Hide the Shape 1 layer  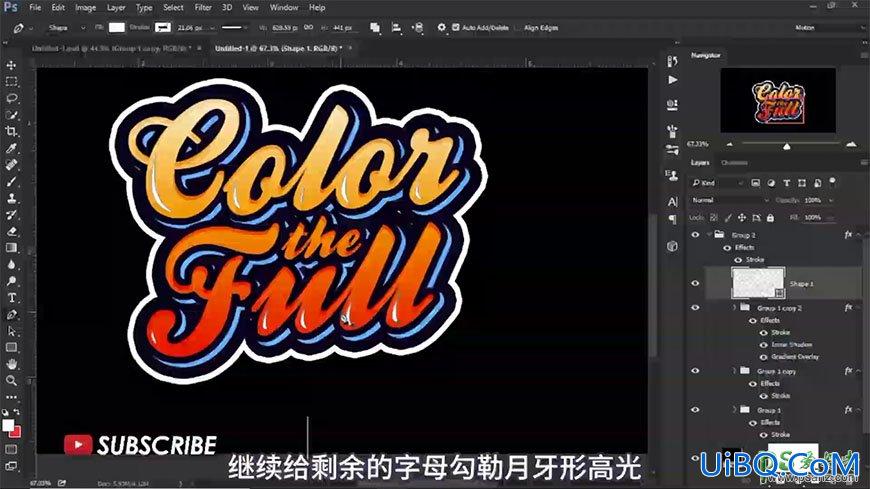(695, 283)
